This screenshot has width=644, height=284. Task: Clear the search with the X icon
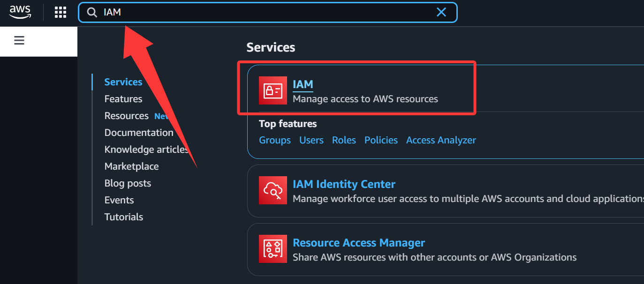(441, 12)
